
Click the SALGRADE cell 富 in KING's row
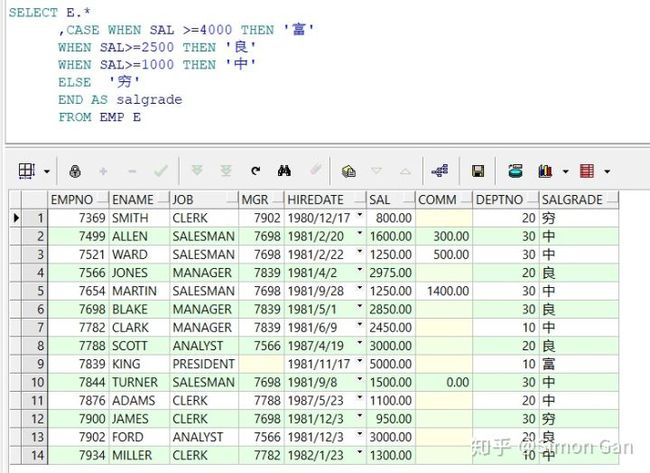[x=579, y=364]
